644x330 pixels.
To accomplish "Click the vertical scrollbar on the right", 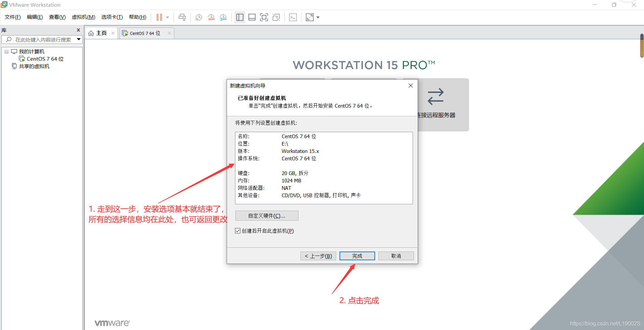I will point(642,46).
